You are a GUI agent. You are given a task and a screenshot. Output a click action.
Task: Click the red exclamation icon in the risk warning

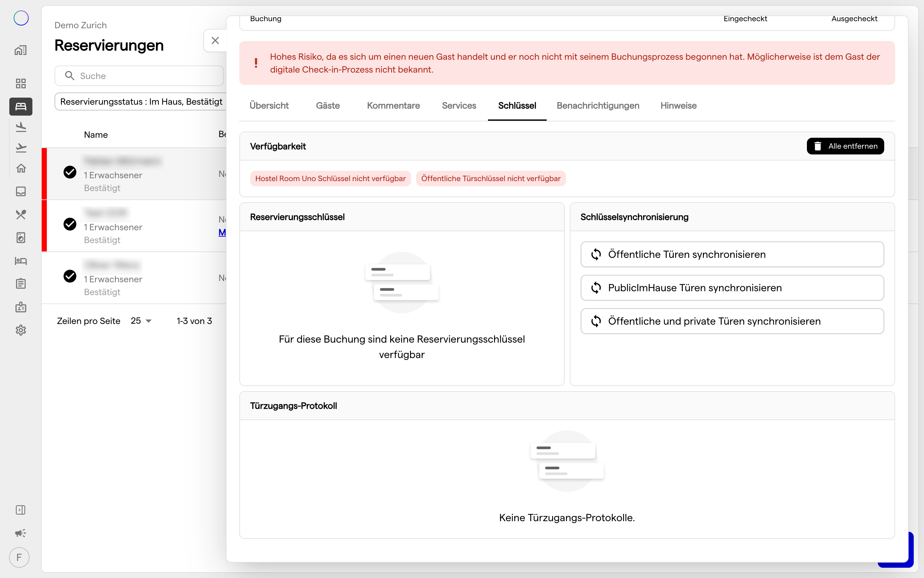point(256,63)
